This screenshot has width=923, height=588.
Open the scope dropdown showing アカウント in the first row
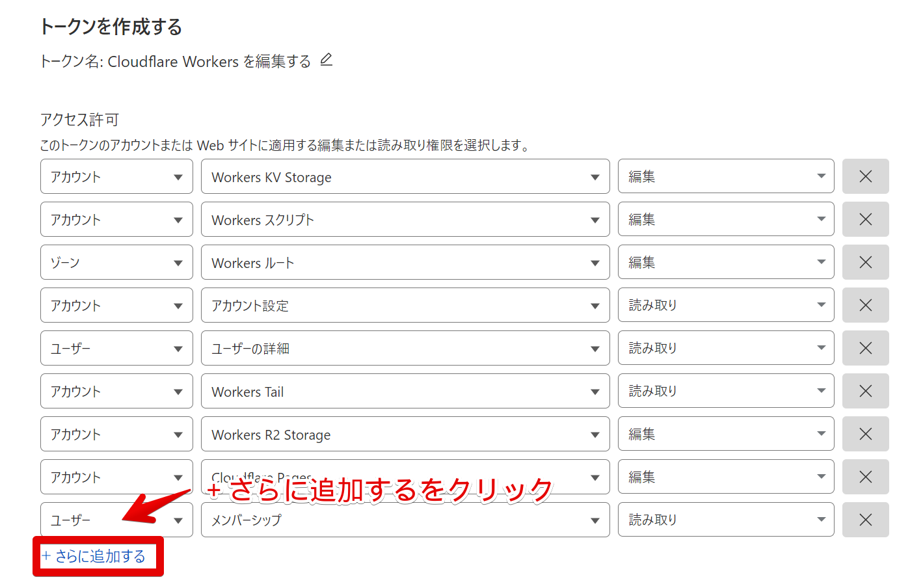click(x=116, y=176)
